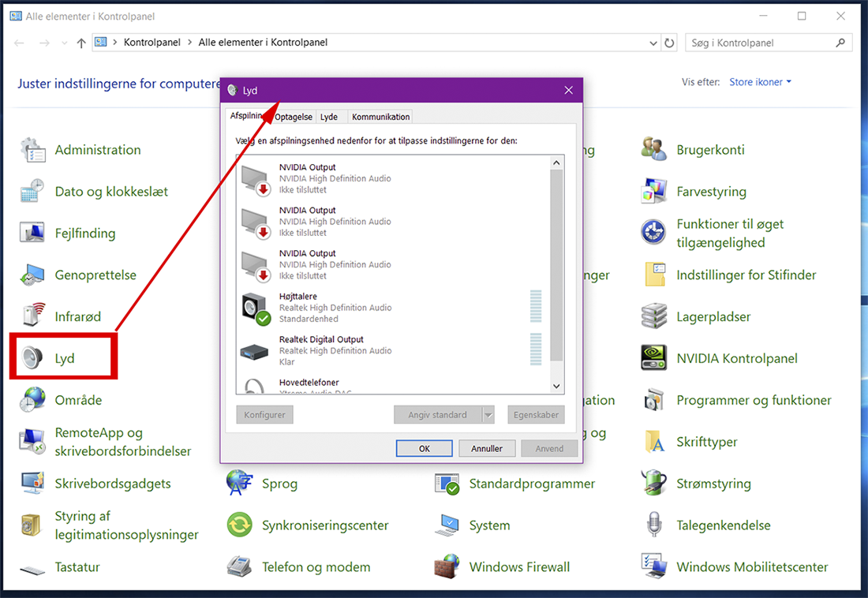This screenshot has height=598, width=868.
Task: Switch to the Lyde tab
Action: [329, 117]
